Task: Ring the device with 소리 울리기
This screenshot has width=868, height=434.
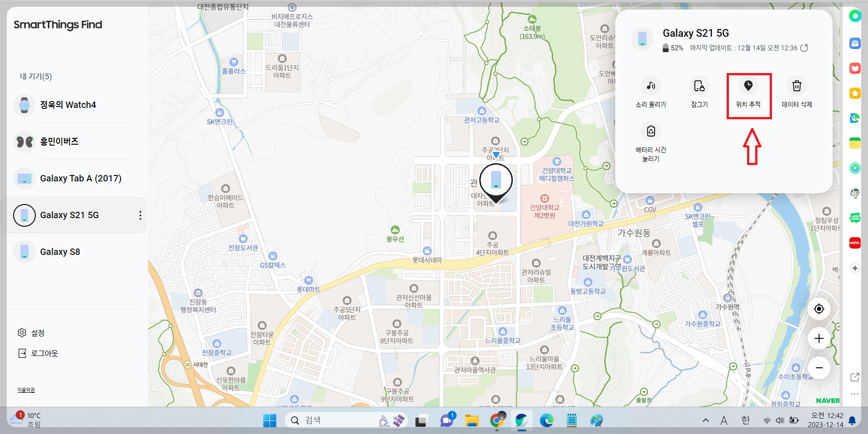Action: tap(651, 93)
